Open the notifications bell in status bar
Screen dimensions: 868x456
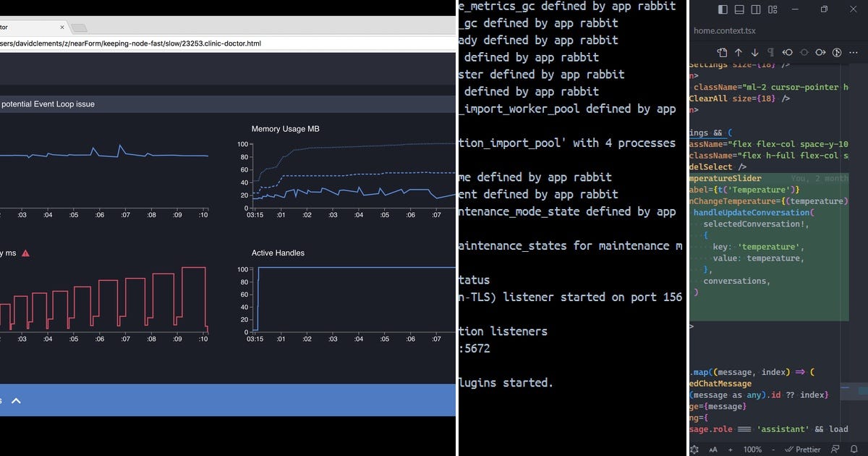click(x=854, y=449)
